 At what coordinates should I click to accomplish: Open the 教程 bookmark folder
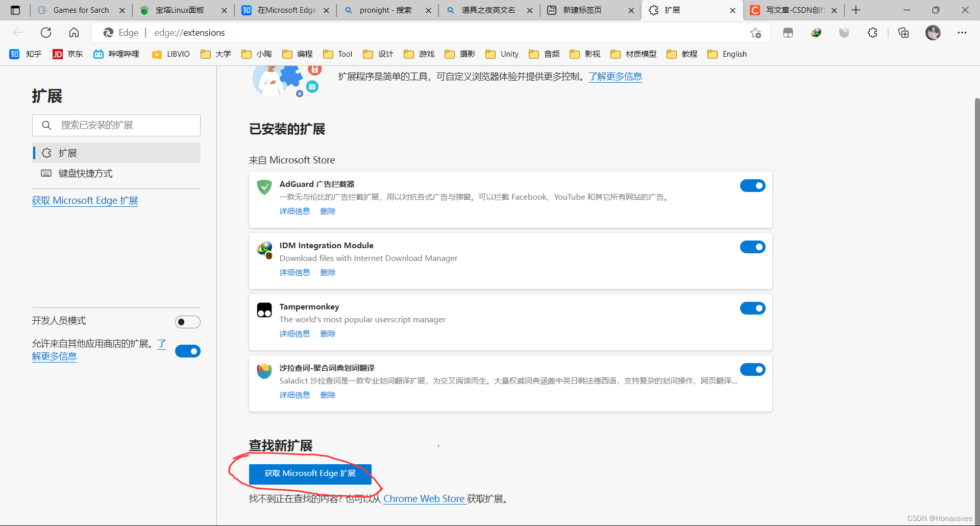point(682,54)
